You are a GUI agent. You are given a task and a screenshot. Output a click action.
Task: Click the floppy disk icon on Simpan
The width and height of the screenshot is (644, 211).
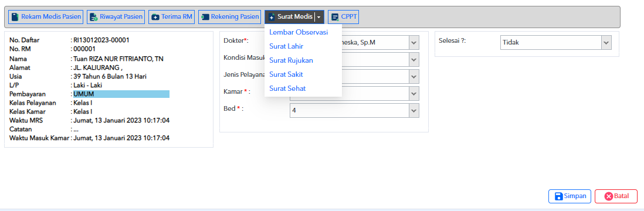[x=558, y=196]
